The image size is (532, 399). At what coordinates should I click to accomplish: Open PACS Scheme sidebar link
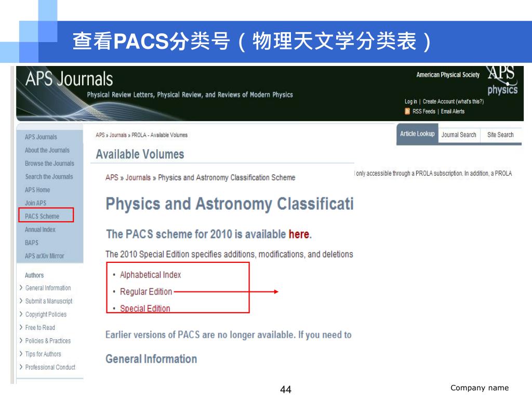coord(42,217)
